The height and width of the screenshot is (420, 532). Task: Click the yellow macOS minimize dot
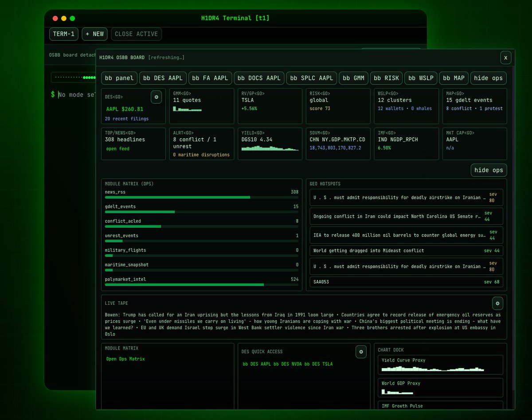[64, 18]
